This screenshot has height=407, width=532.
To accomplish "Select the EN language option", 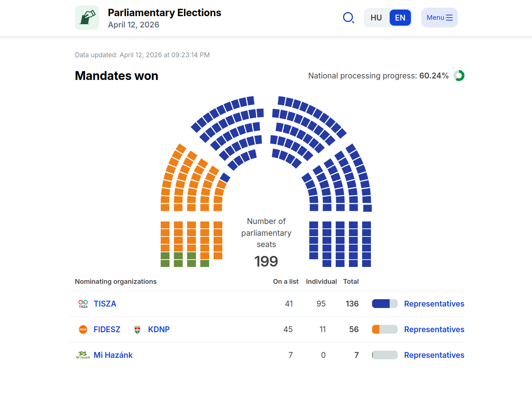I will [400, 18].
